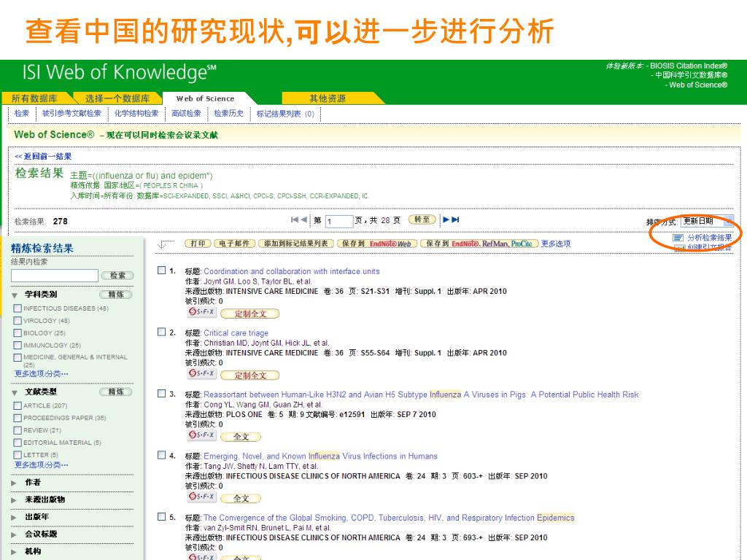Screen dimensions: 747x560
Task: Click the 转至 page button
Action: 422,219
